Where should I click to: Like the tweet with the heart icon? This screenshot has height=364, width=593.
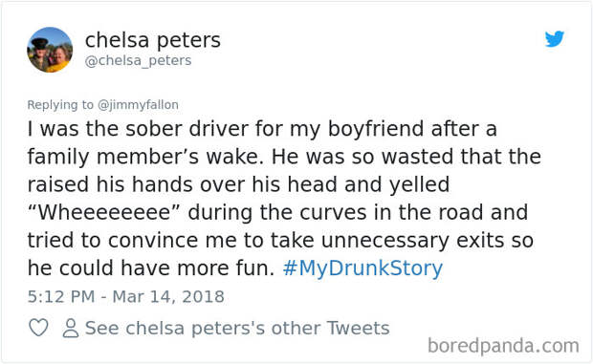tap(39, 328)
